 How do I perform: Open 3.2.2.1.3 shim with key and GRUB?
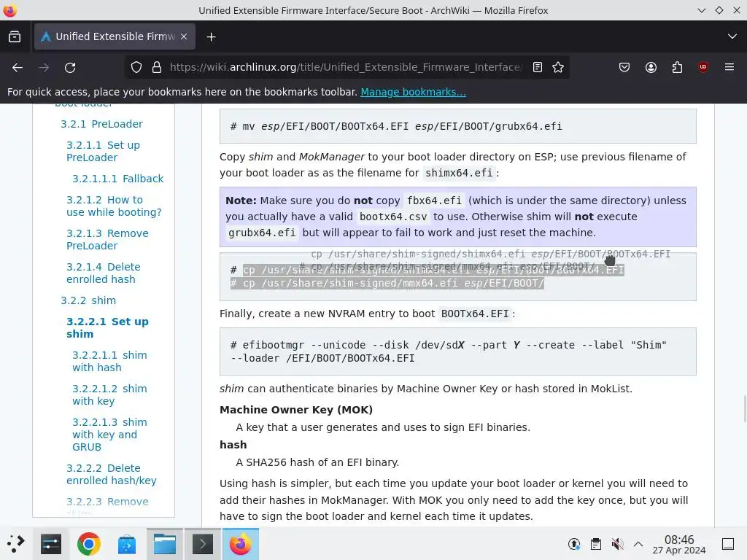point(109,435)
